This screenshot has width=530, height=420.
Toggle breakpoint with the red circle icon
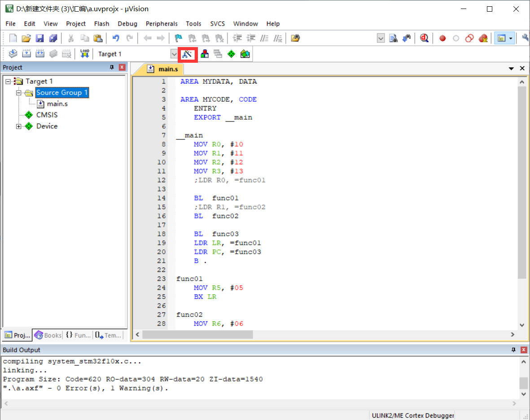point(442,38)
